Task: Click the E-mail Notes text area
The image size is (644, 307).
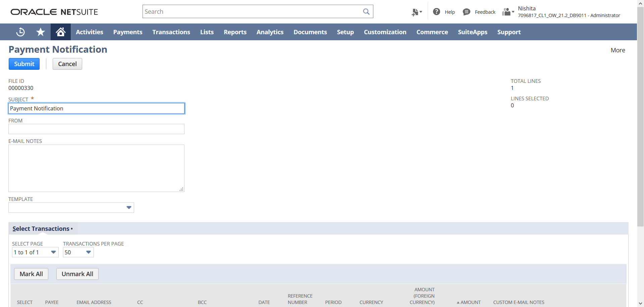Action: click(x=96, y=168)
